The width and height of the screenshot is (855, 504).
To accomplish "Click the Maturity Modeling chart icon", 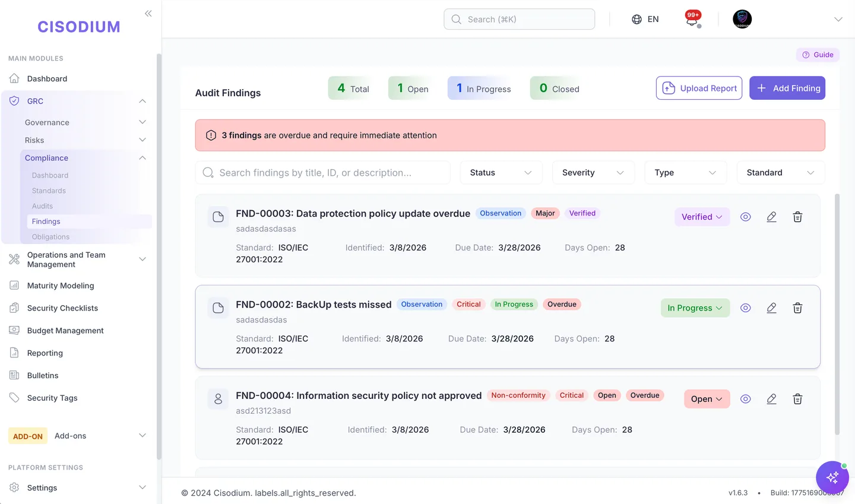I will coord(14,286).
